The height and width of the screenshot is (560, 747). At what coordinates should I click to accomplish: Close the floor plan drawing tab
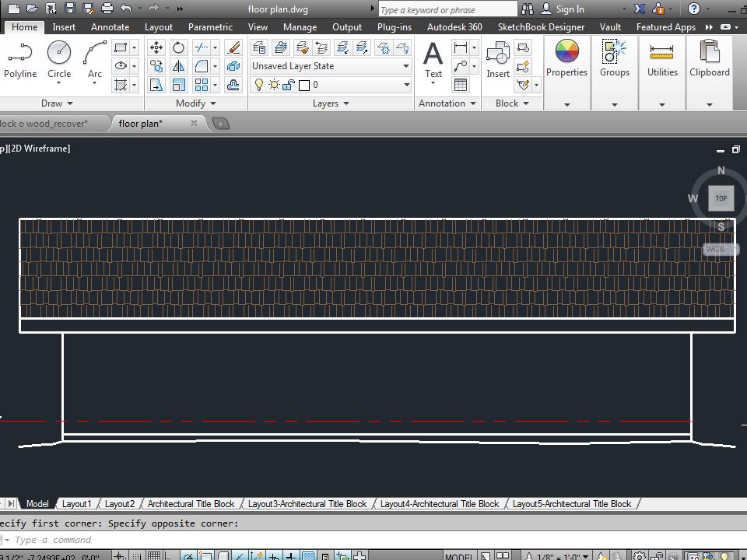pyautogui.click(x=194, y=124)
